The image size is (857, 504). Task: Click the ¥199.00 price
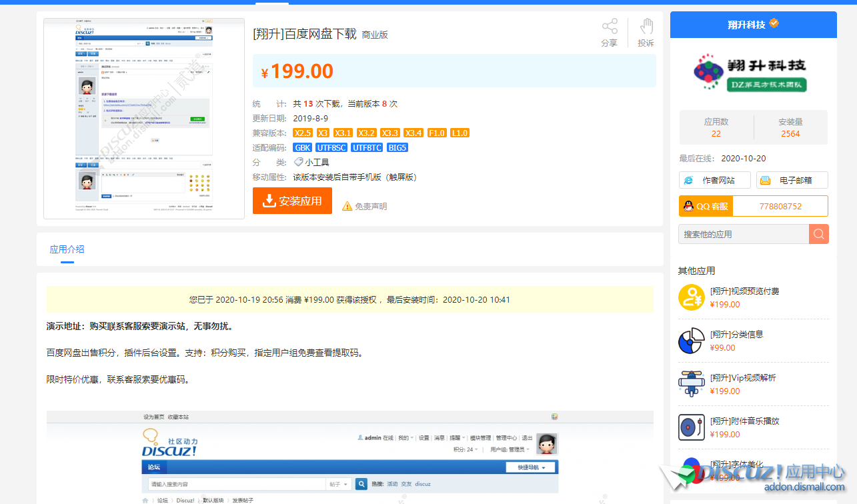click(x=297, y=71)
